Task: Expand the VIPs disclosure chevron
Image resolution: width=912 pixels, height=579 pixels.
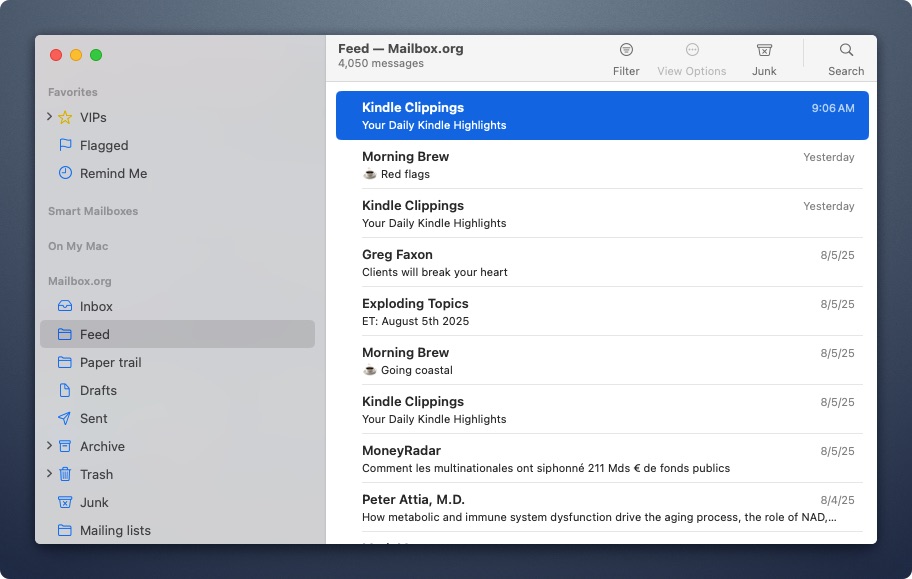Action: 49,117
